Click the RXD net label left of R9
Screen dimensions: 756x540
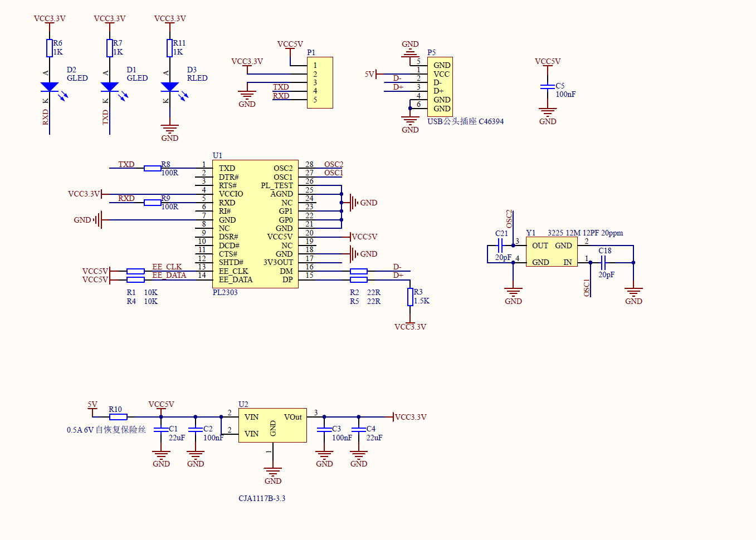[126, 198]
